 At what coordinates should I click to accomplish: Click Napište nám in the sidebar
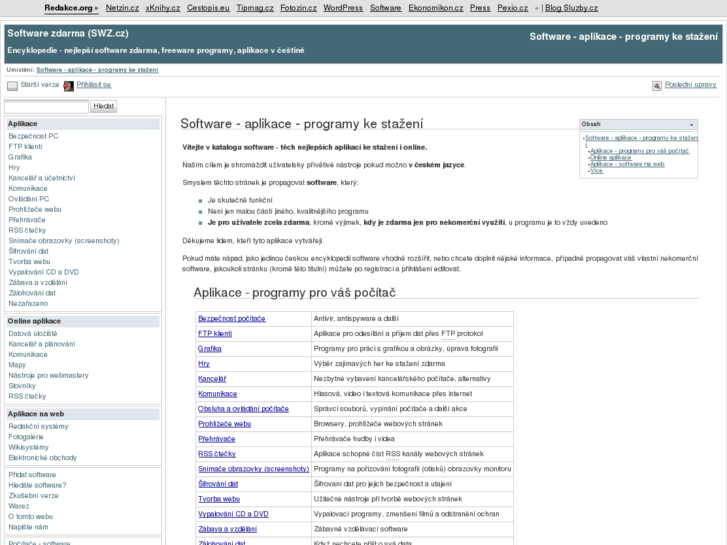(x=28, y=527)
